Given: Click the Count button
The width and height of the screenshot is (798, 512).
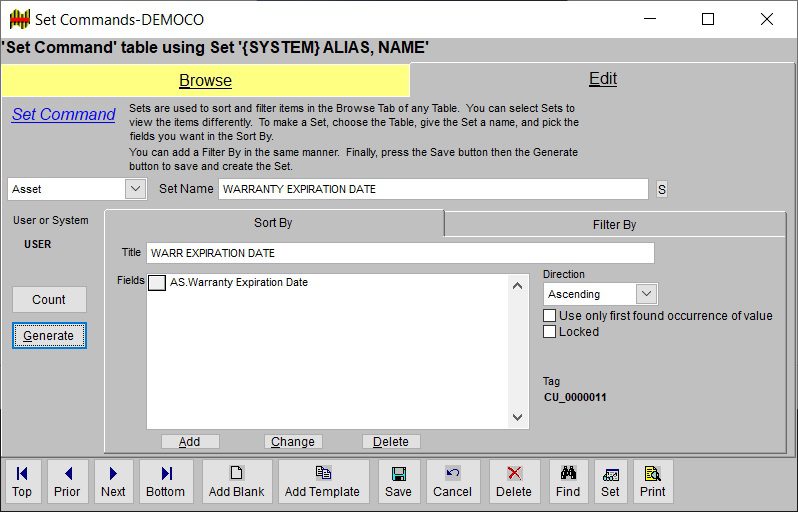Looking at the screenshot, I should pyautogui.click(x=49, y=299).
